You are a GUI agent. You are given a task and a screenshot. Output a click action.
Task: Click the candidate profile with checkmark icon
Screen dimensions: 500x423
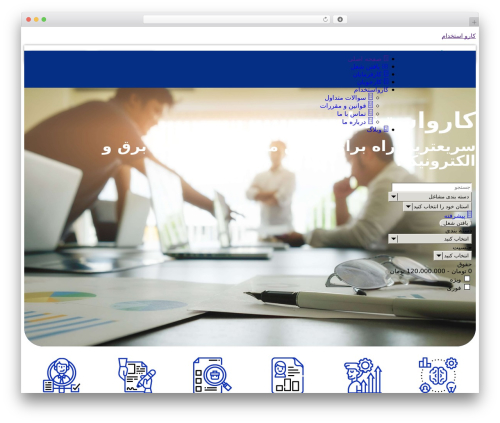(61, 375)
